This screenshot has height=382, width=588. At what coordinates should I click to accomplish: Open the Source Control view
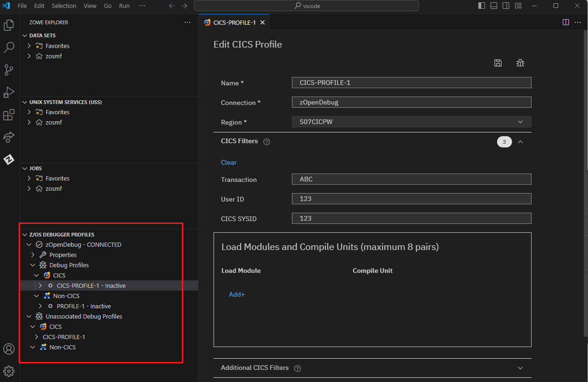(9, 70)
